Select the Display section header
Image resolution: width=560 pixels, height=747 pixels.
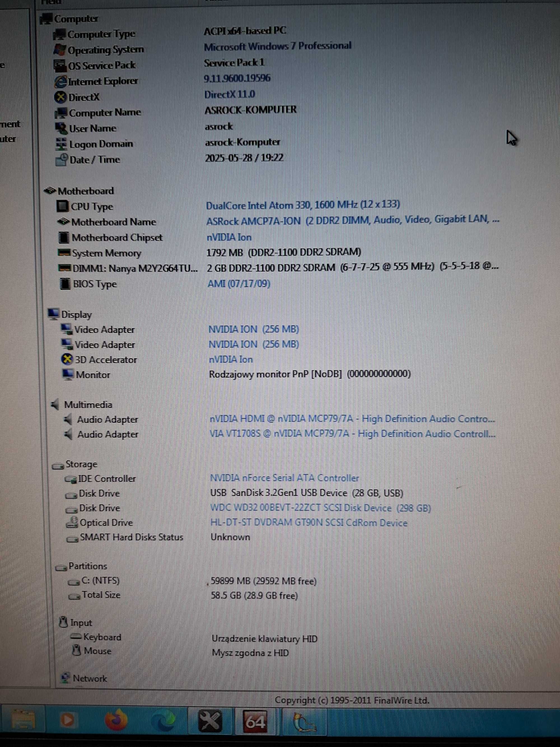tap(76, 315)
